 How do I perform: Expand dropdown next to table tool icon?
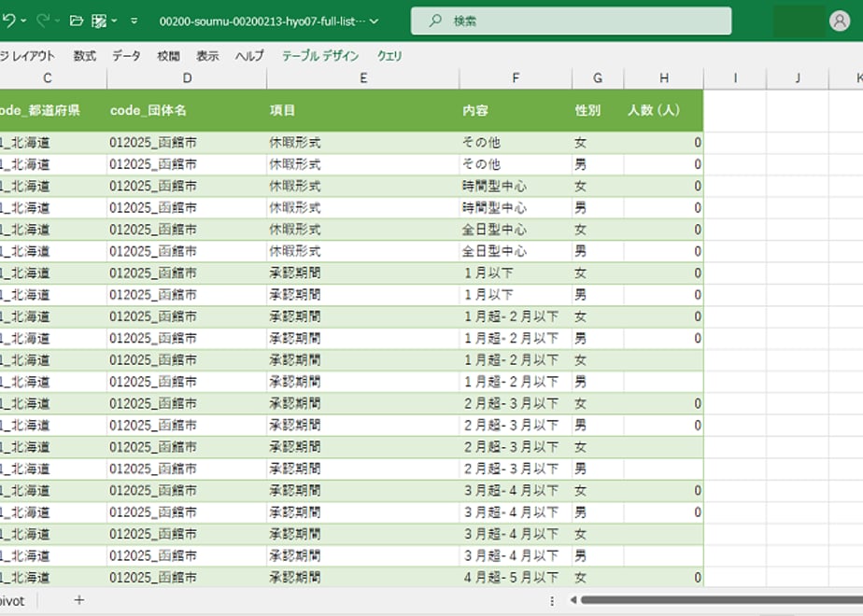point(114,21)
